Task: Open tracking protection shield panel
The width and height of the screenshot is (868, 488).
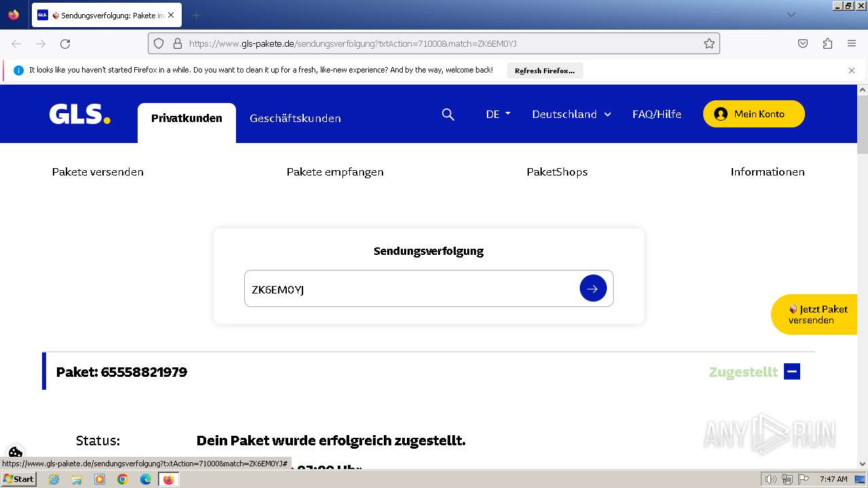Action: [159, 43]
